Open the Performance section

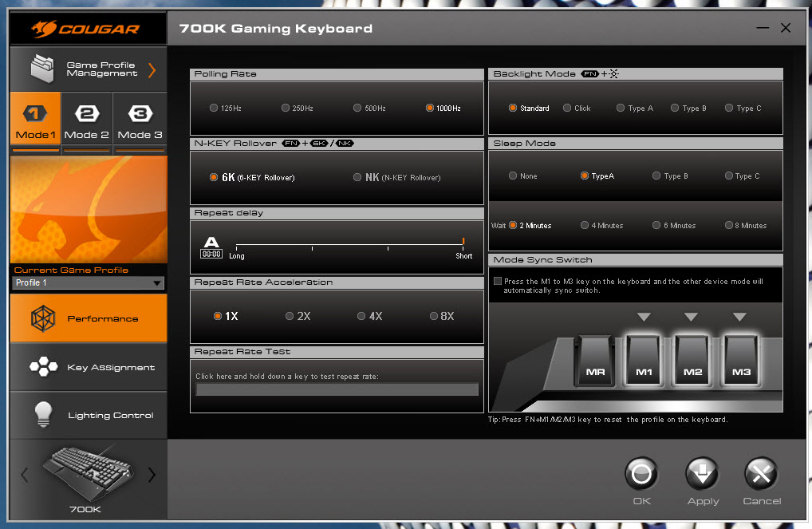(x=89, y=318)
